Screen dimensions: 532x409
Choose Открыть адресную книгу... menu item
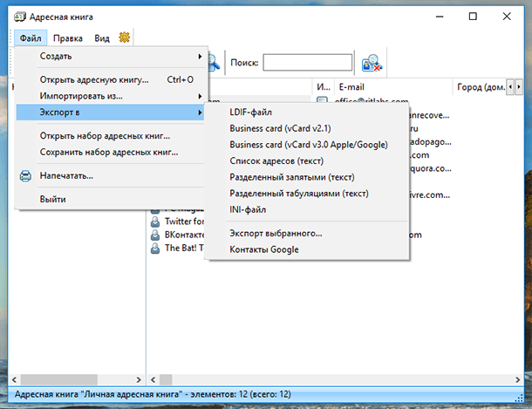tap(111, 79)
